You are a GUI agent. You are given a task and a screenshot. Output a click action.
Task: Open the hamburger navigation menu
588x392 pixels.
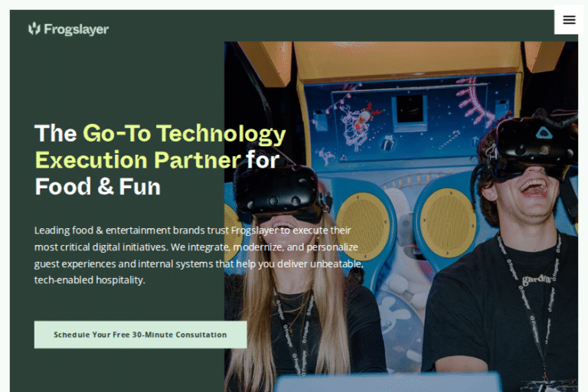click(569, 20)
